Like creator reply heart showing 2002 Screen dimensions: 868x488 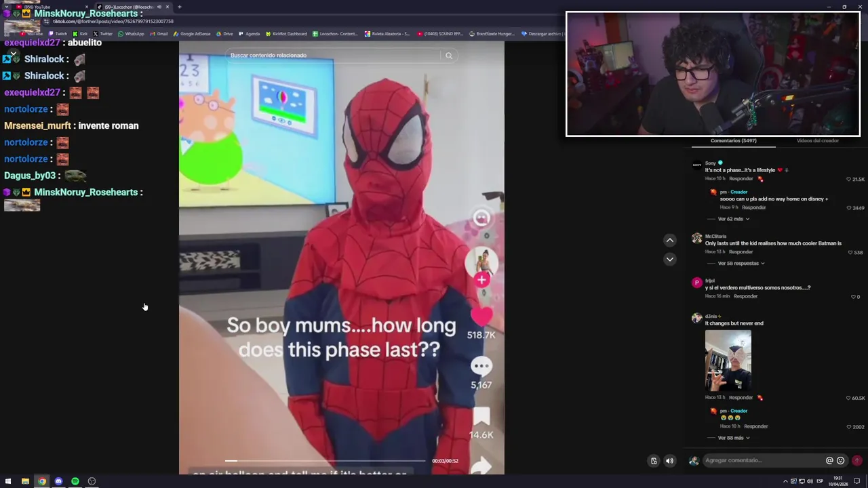click(849, 427)
